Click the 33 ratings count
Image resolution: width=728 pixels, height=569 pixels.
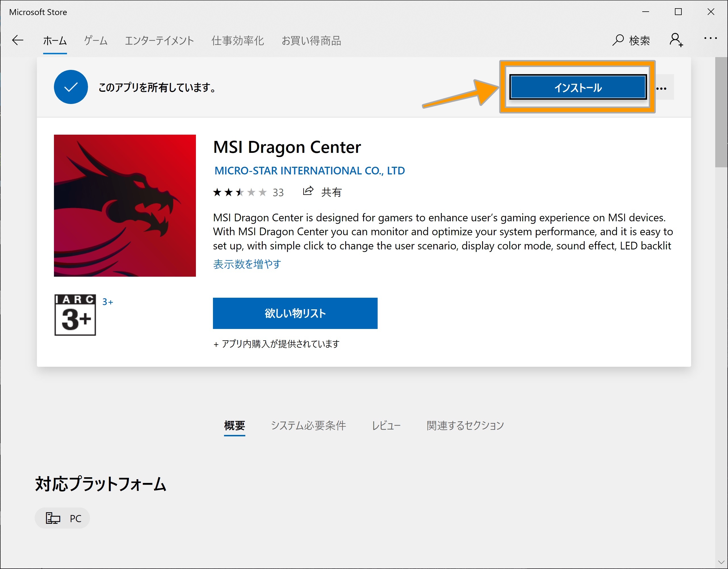pyautogui.click(x=278, y=192)
